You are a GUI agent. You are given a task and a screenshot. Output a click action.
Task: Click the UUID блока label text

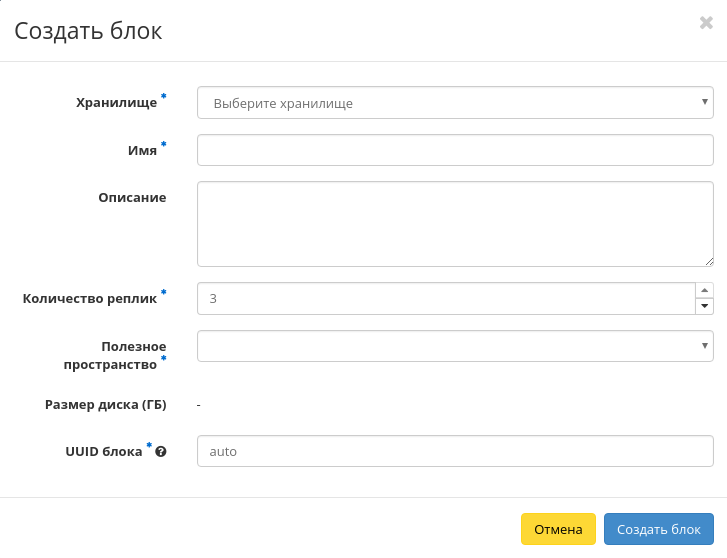pyautogui.click(x=104, y=451)
